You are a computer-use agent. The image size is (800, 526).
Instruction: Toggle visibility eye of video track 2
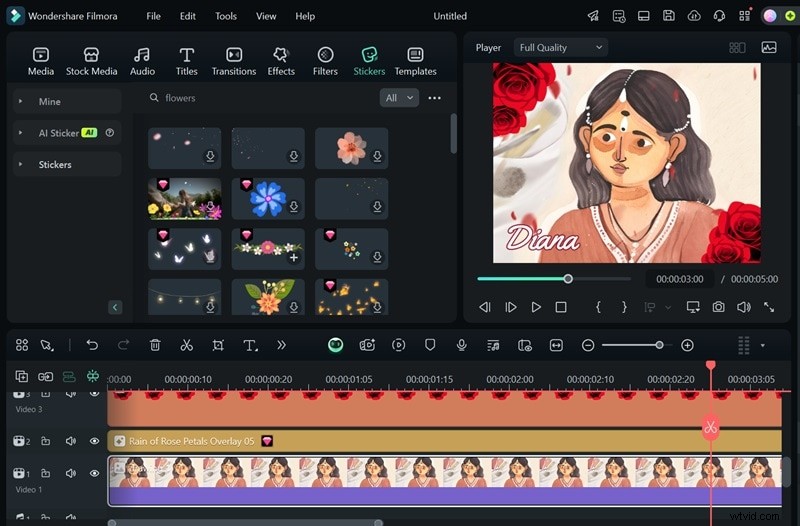[x=94, y=441]
